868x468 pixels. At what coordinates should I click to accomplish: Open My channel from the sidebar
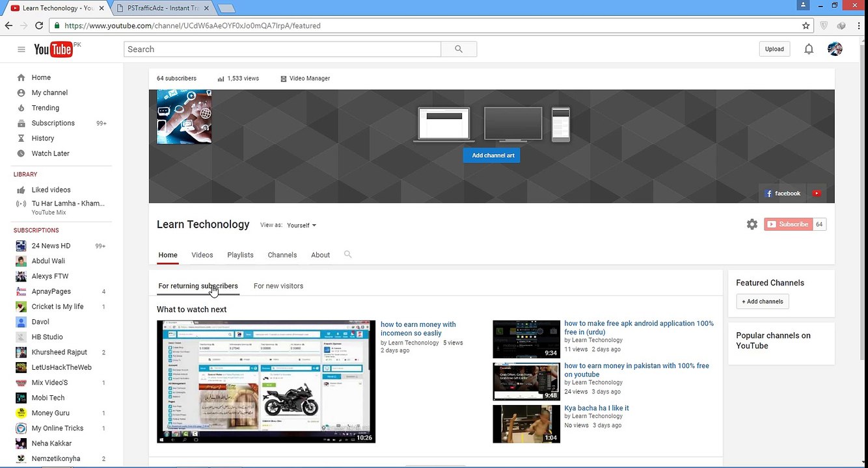pyautogui.click(x=49, y=93)
